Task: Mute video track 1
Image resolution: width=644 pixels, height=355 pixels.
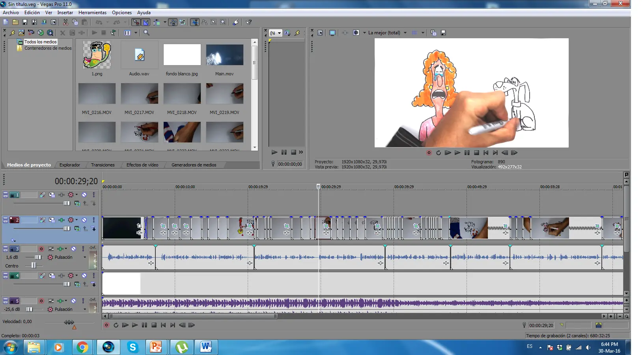Action: click(84, 195)
